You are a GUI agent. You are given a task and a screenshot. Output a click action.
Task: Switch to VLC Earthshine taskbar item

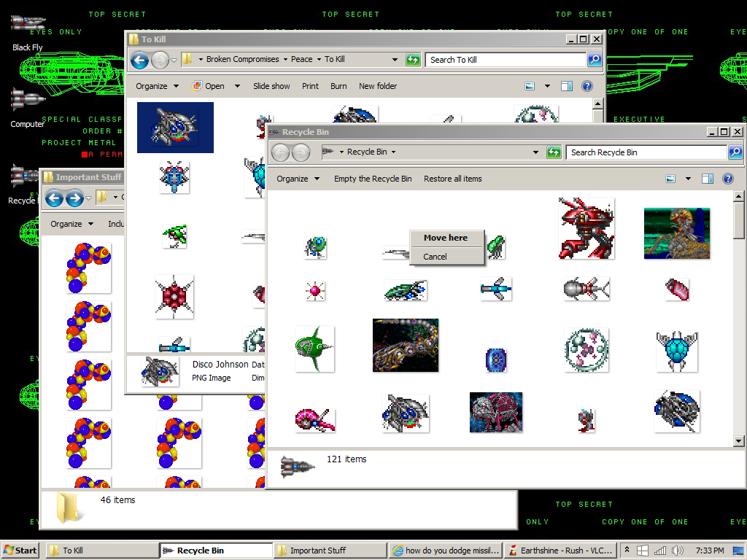(560, 551)
